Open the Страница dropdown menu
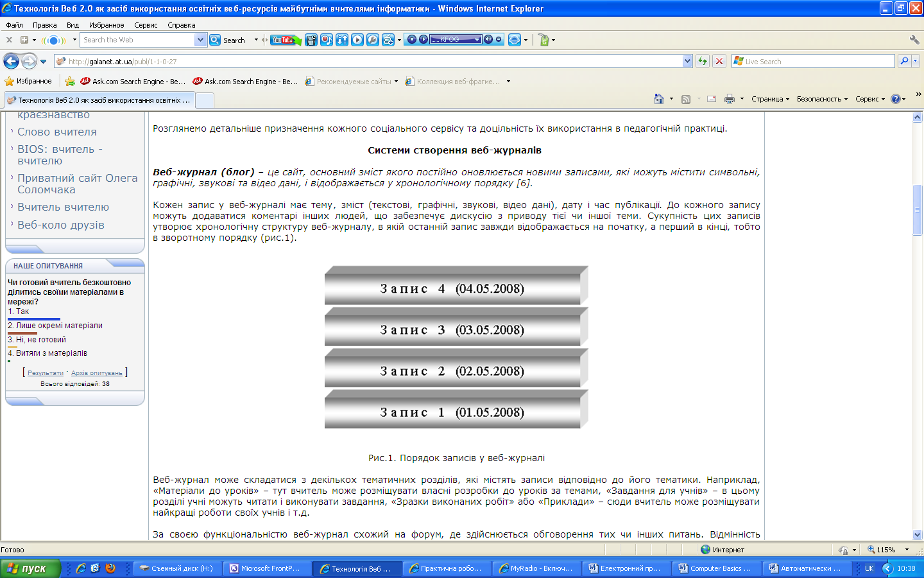Image resolution: width=924 pixels, height=578 pixels. 770,99
